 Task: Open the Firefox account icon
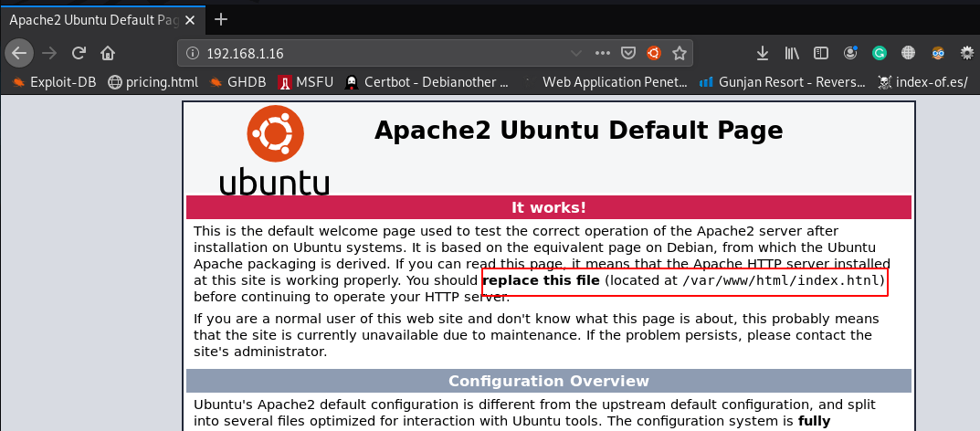(x=850, y=53)
